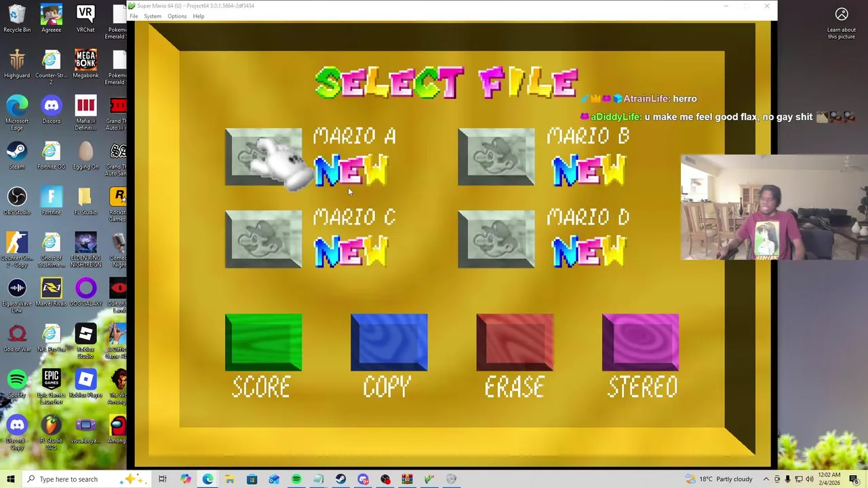Open the Highguard desktop shortcut

coord(17,64)
